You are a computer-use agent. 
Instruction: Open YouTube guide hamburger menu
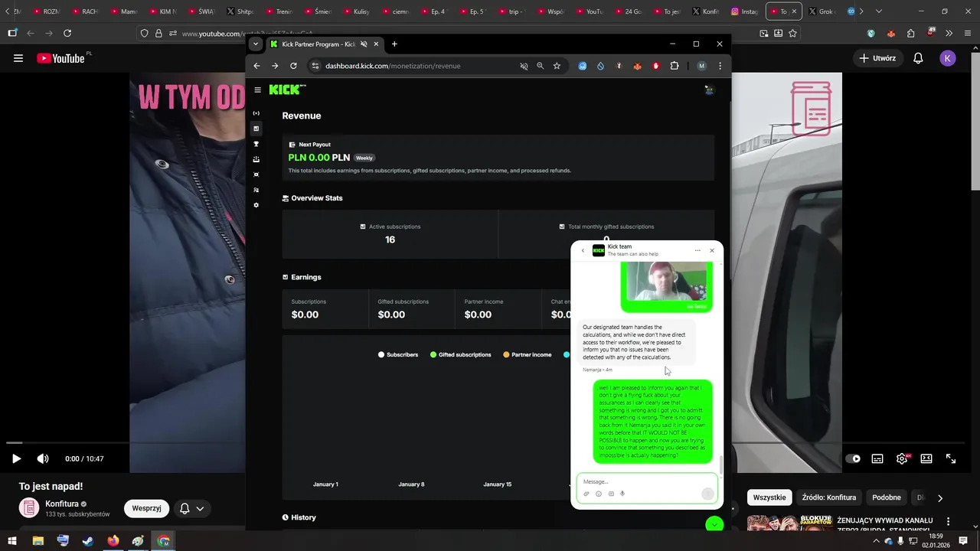[18, 58]
